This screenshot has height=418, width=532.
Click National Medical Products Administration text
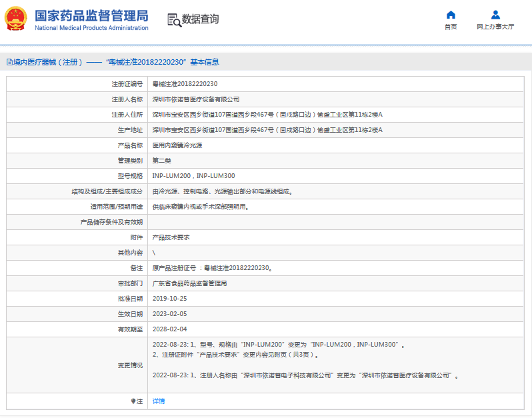91,28
